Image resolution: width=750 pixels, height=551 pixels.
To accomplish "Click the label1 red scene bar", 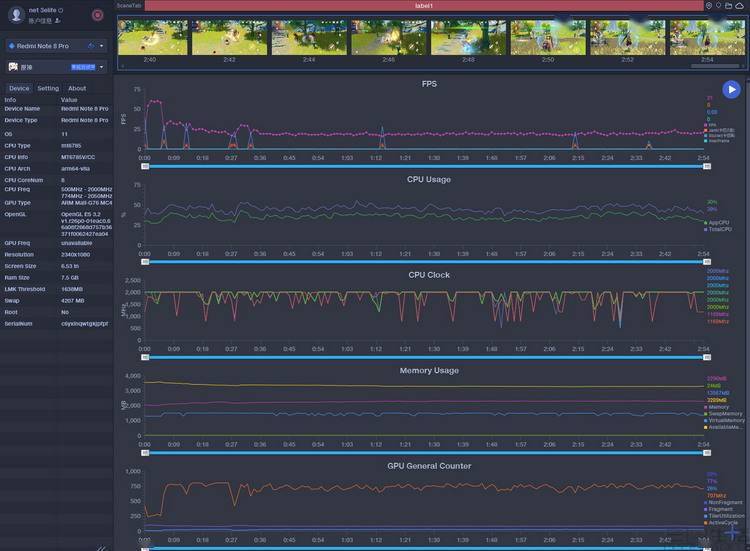I will (x=424, y=6).
